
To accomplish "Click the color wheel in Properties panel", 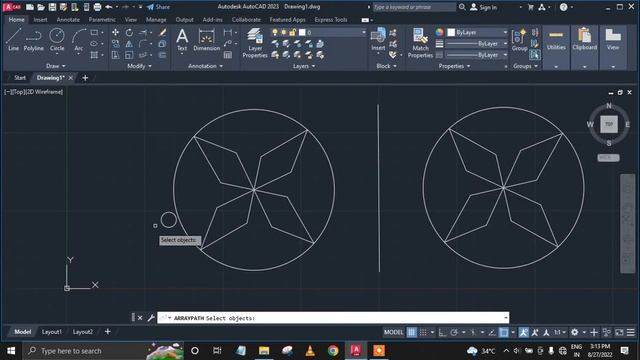I will (x=439, y=32).
